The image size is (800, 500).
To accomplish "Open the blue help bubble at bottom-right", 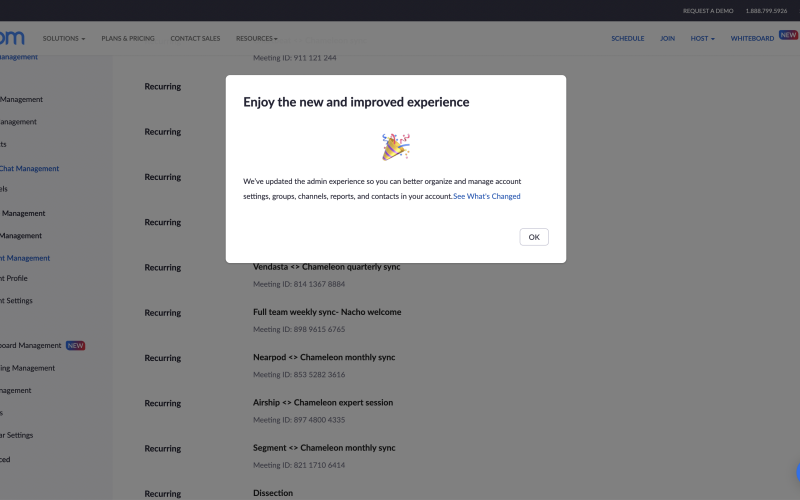I will (x=797, y=472).
